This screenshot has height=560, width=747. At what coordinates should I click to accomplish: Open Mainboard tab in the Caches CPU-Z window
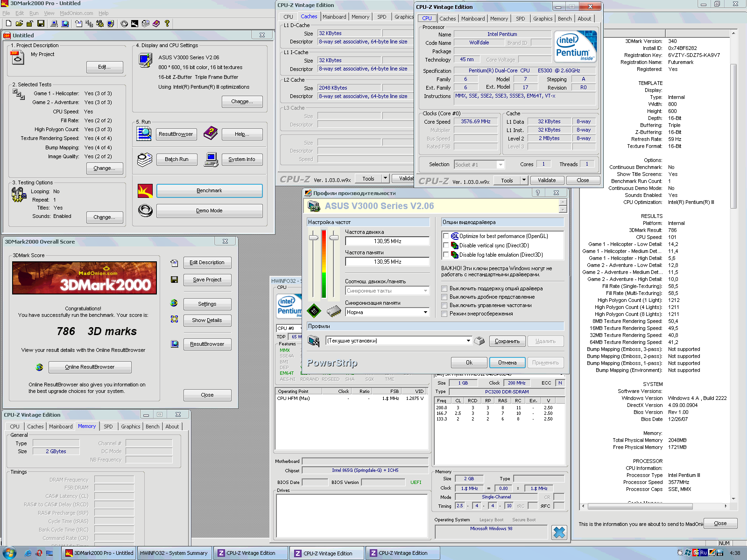coord(334,17)
